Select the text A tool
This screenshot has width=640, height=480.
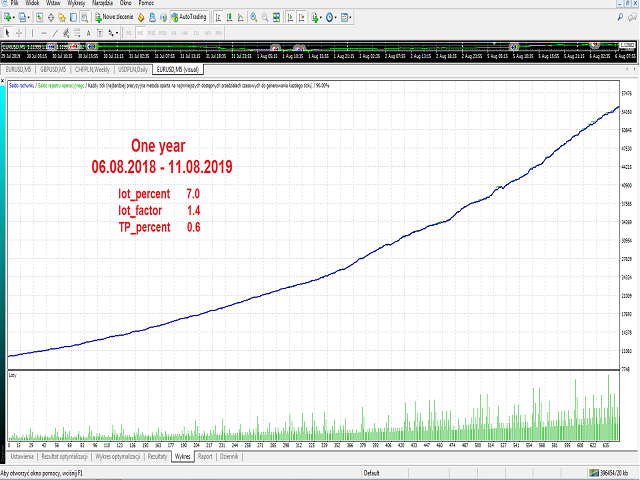point(89,33)
